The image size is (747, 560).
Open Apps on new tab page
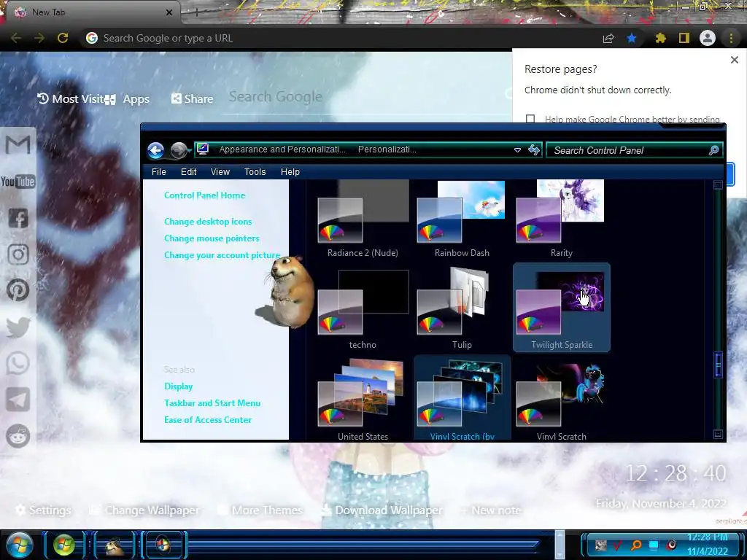[127, 99]
